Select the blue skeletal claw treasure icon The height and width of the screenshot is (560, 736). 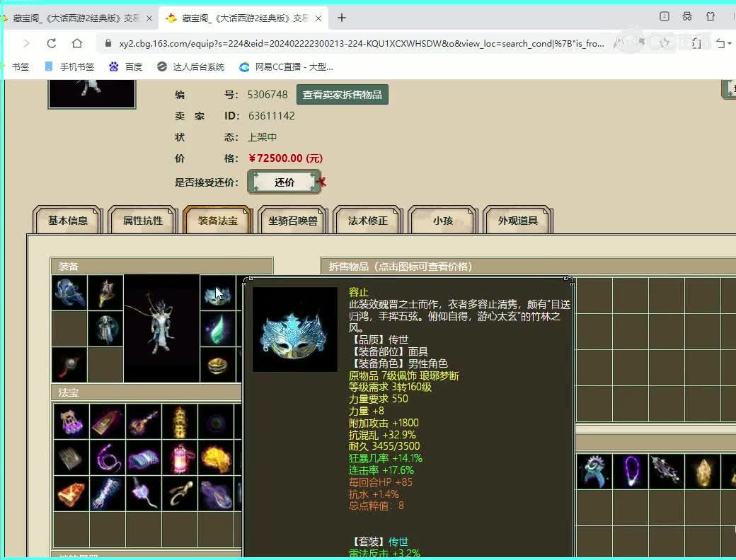point(108,494)
